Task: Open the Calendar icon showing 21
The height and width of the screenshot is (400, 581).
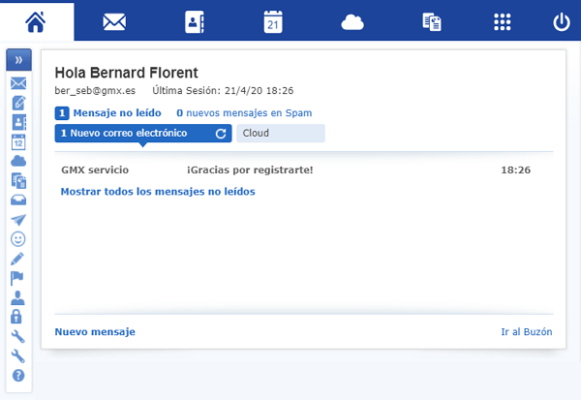Action: (273, 22)
